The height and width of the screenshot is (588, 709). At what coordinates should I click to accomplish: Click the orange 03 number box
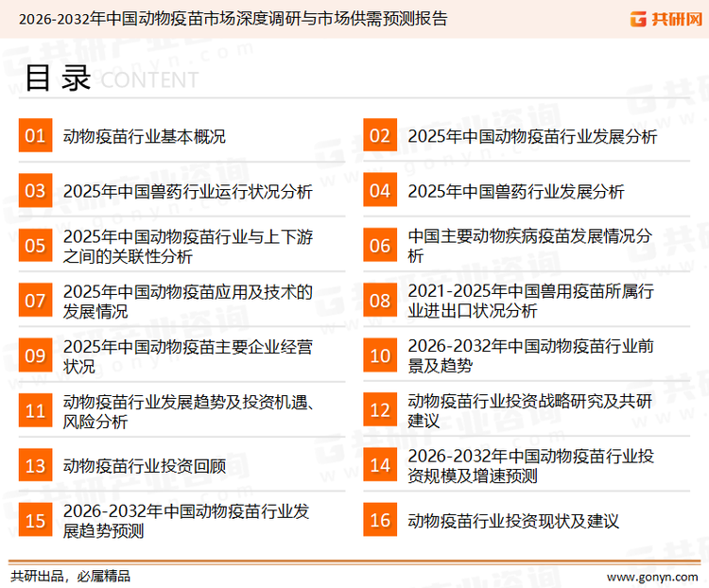35,190
